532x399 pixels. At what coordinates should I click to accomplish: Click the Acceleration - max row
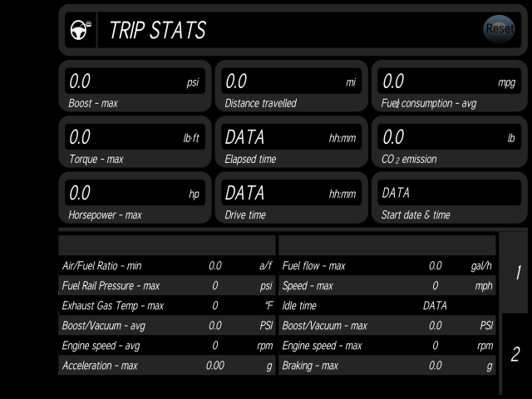point(167,366)
